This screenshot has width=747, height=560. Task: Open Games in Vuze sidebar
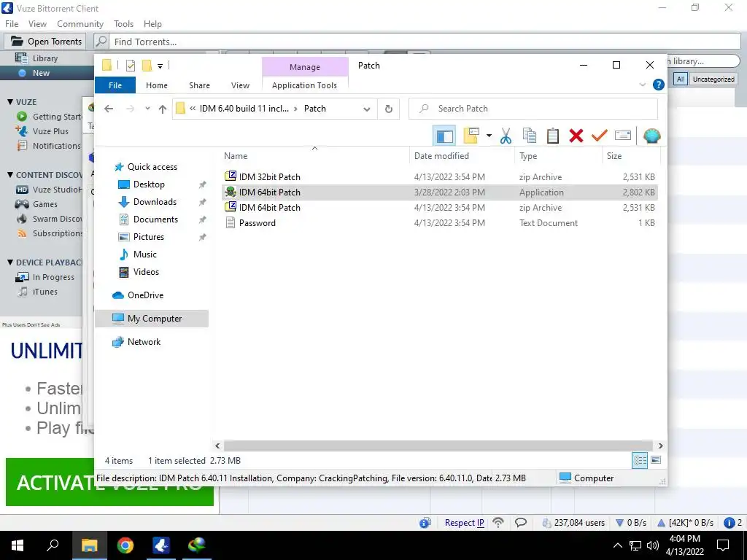coord(44,204)
